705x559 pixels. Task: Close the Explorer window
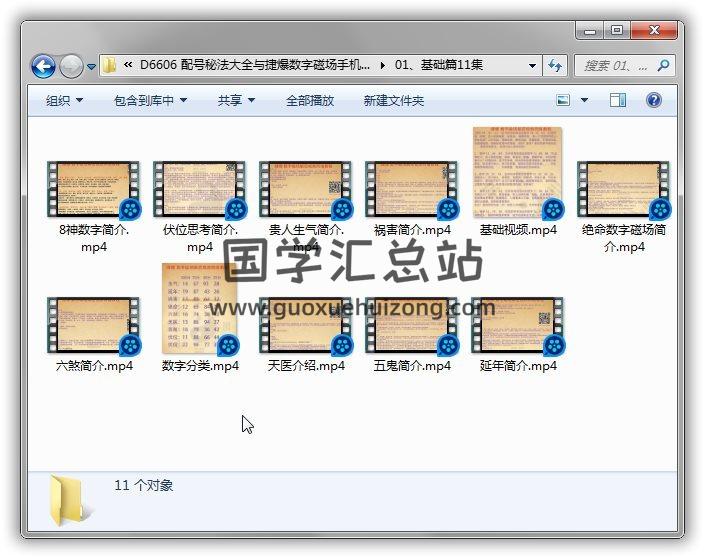click(654, 31)
